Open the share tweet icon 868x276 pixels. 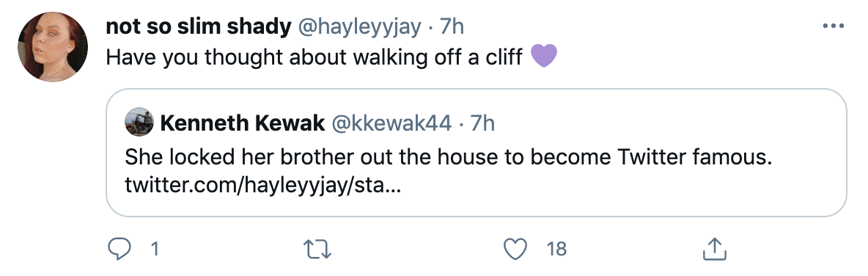coord(714,250)
